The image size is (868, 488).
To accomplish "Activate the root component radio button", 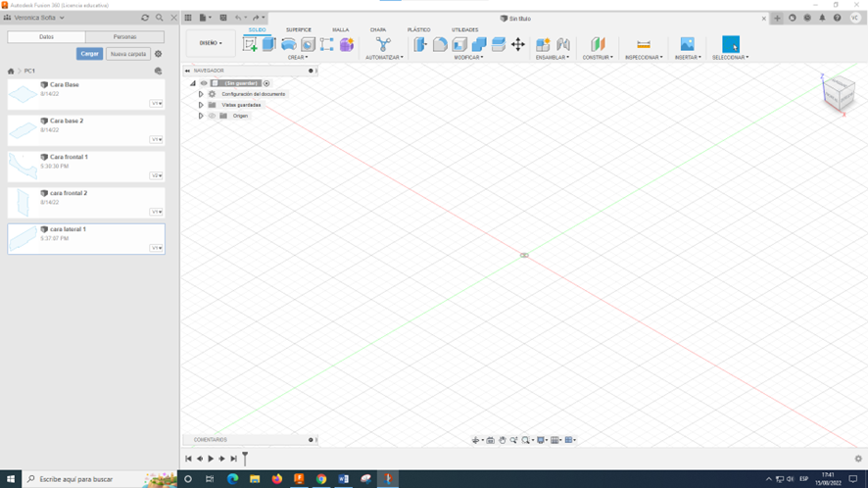I will click(266, 83).
